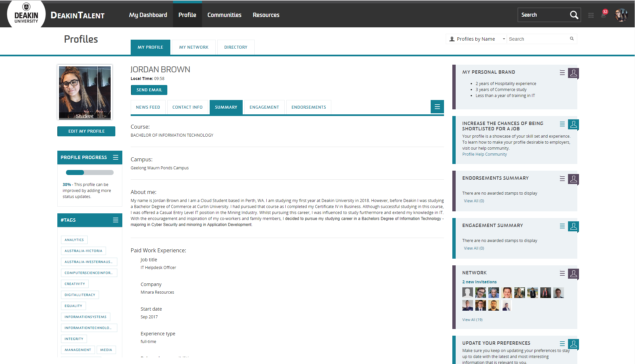The image size is (635, 364).
Task: Click person icon on Endorsements Summary widget
Action: [573, 179]
